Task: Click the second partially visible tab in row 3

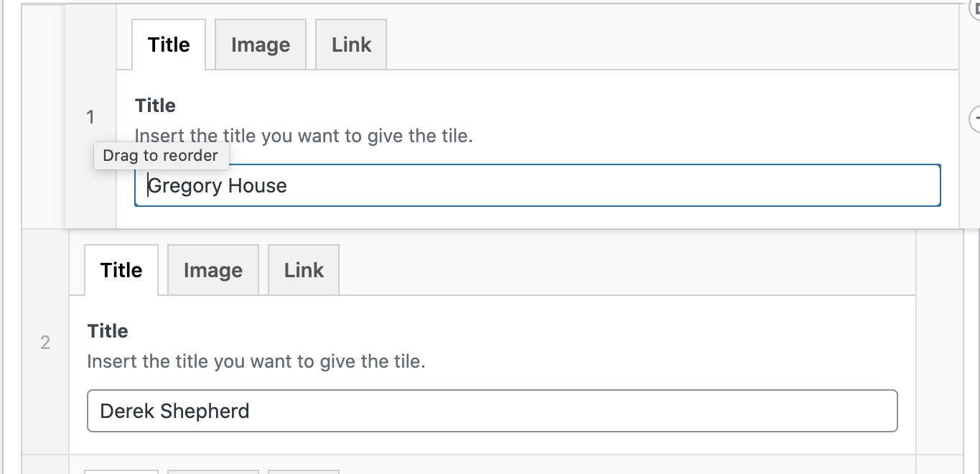Action: [213, 471]
